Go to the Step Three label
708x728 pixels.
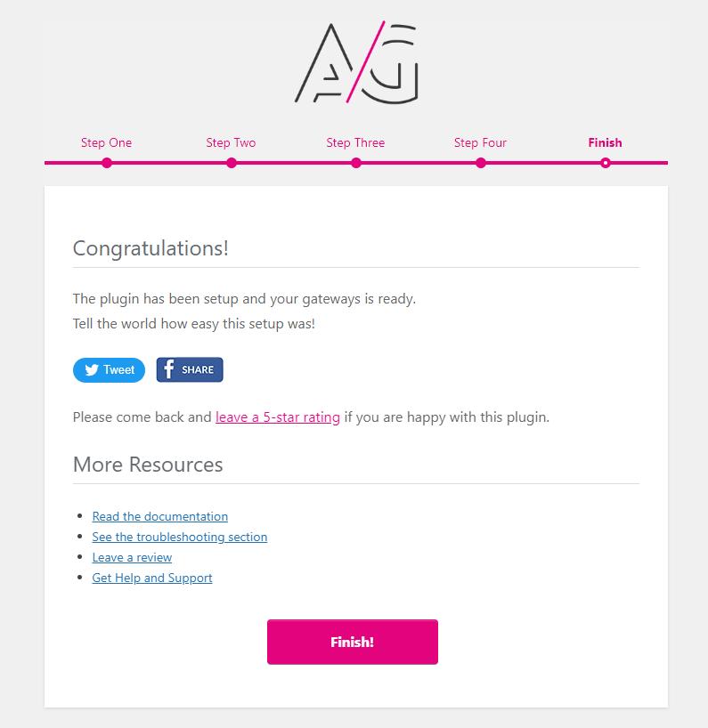(355, 142)
